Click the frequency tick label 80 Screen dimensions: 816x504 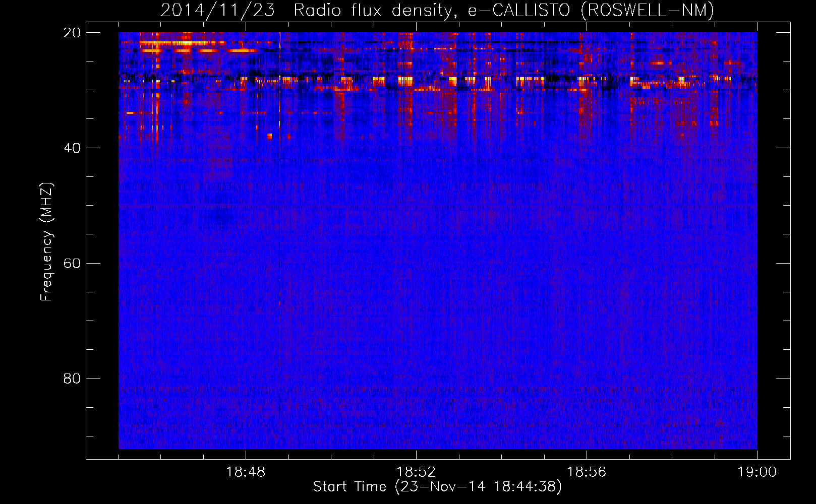coord(72,379)
